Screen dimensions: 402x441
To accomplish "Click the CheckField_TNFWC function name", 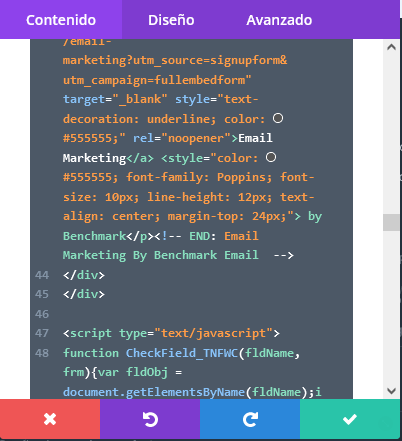I will click(182, 353).
